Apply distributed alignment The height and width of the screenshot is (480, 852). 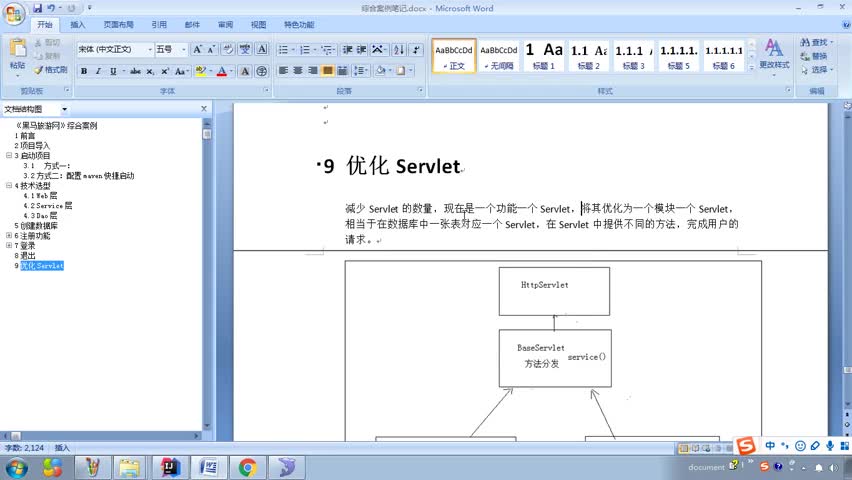[x=342, y=71]
